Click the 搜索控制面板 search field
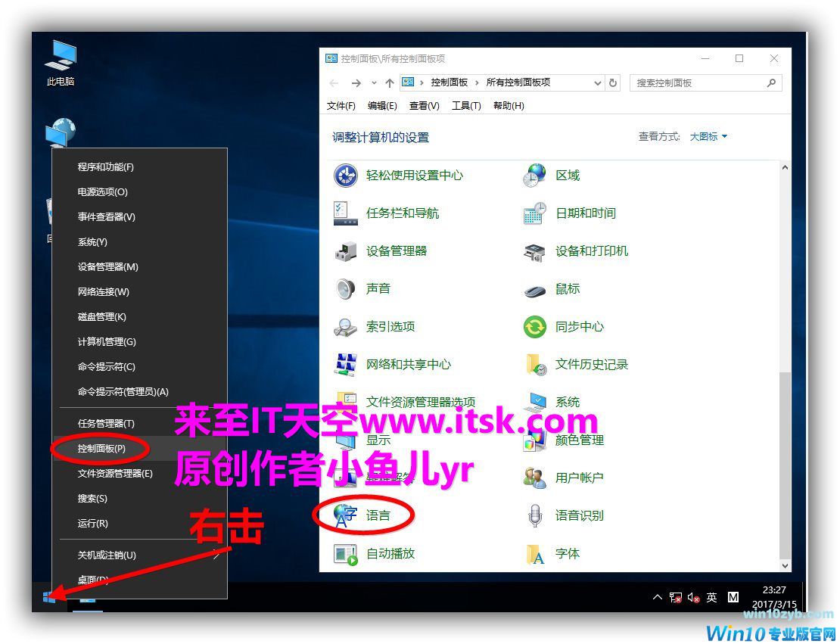840x644 pixels. (x=705, y=83)
